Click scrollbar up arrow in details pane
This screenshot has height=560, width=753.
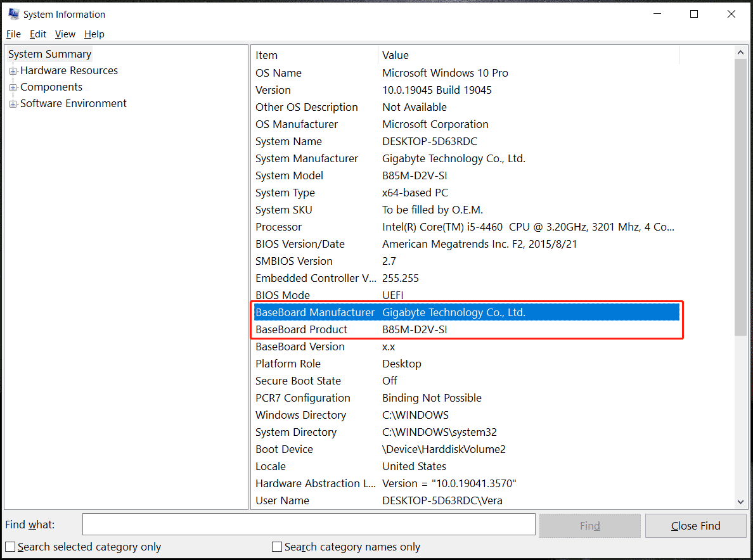[x=740, y=53]
